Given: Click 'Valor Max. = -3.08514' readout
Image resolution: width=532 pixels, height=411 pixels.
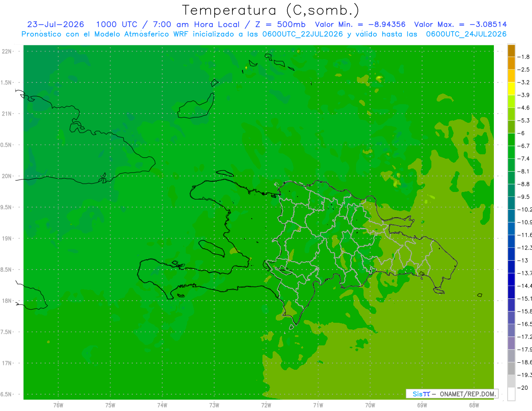Looking at the screenshot, I should point(460,25).
